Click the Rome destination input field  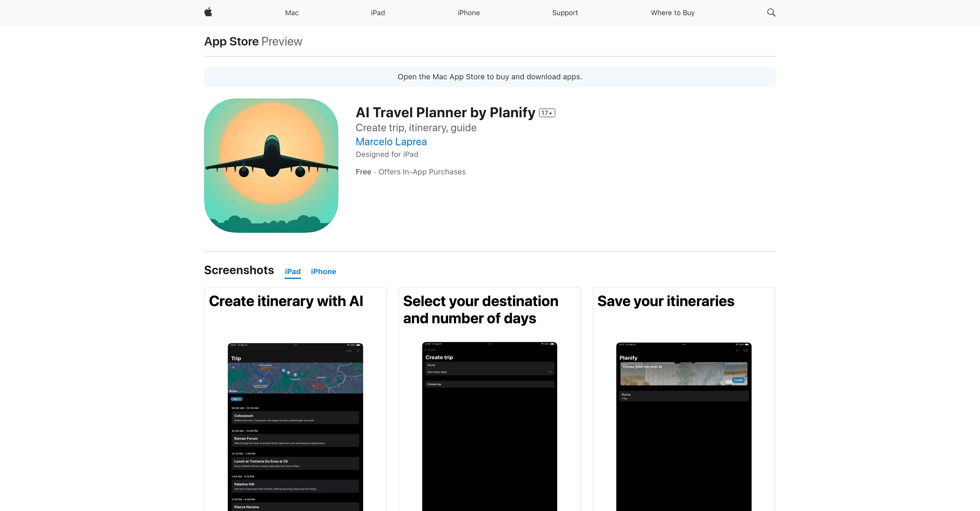coord(431,365)
